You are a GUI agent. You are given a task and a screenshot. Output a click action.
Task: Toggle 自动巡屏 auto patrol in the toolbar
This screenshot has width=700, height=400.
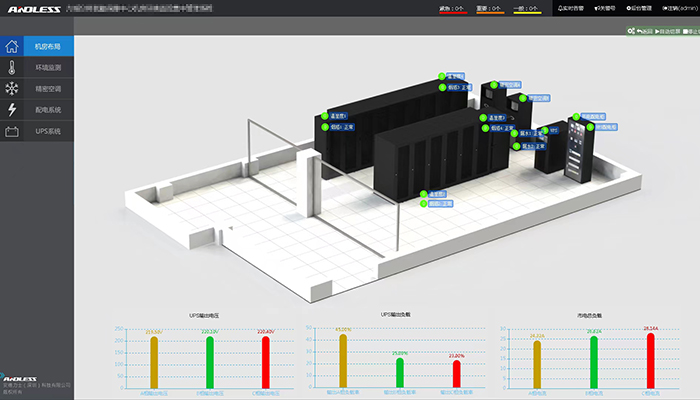click(x=667, y=31)
